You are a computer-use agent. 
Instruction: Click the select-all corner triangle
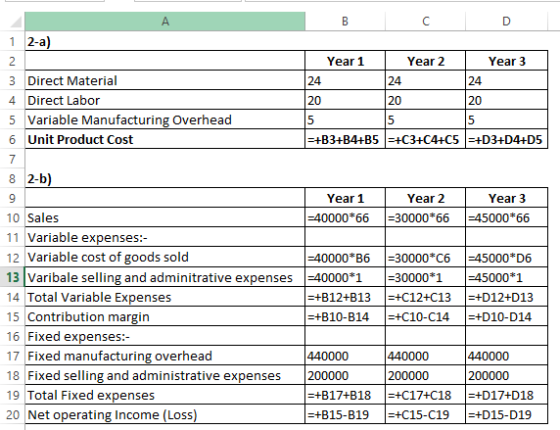[x=15, y=22]
